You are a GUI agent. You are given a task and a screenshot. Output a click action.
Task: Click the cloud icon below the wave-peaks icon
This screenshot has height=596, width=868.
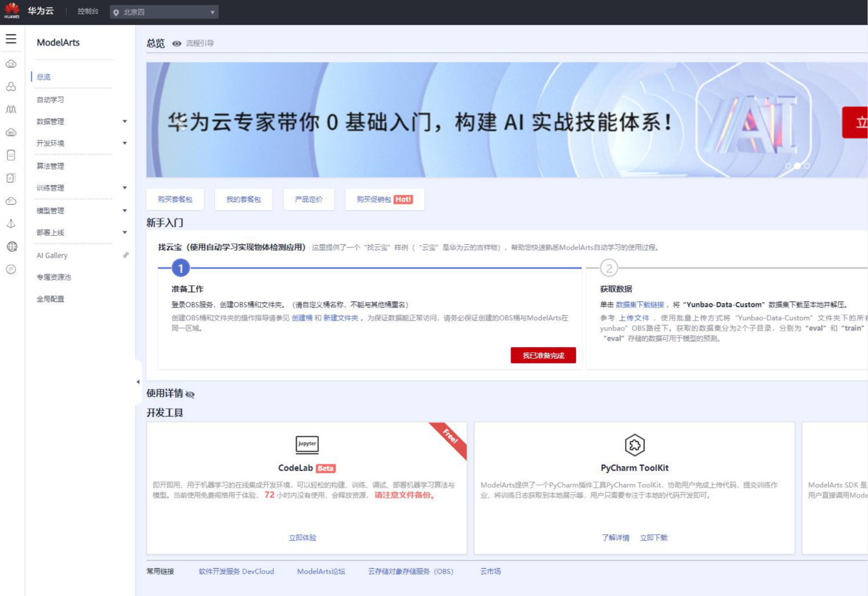[11, 133]
